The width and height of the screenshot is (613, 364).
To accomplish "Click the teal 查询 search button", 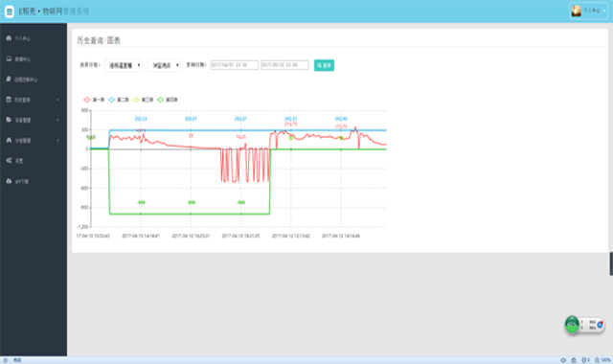I will tap(324, 65).
